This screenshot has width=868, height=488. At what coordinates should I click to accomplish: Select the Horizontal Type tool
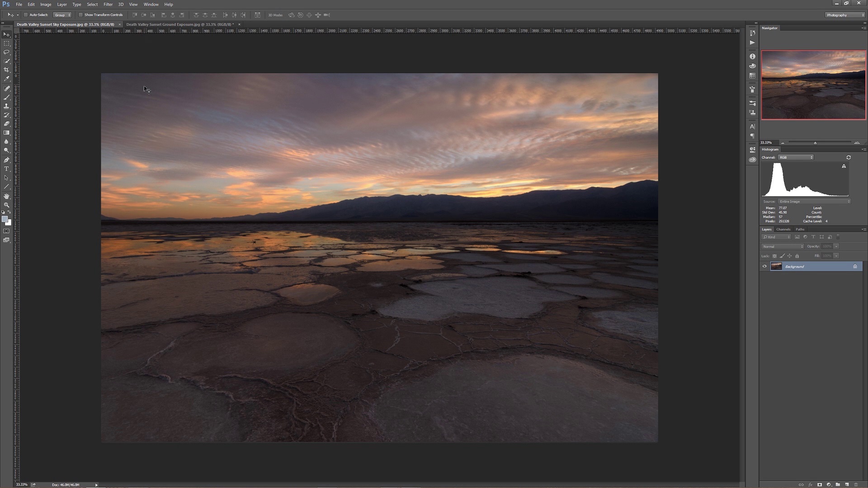pos(6,169)
